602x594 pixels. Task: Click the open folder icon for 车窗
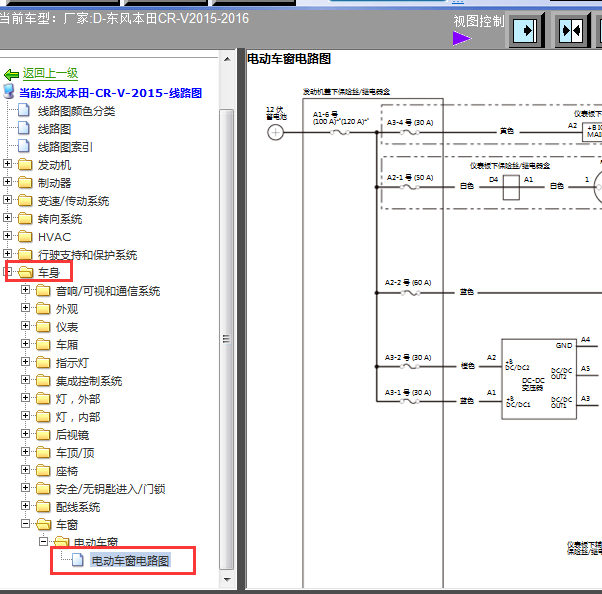point(43,524)
